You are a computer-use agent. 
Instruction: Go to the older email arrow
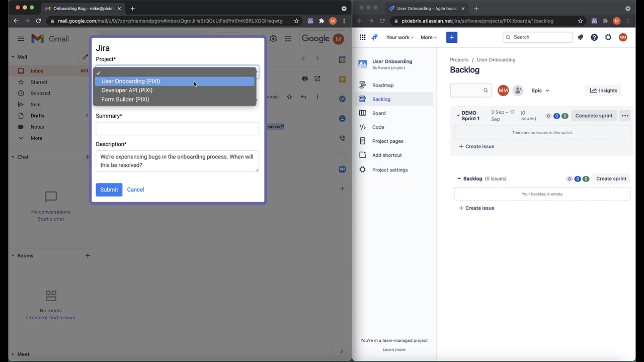click(317, 58)
